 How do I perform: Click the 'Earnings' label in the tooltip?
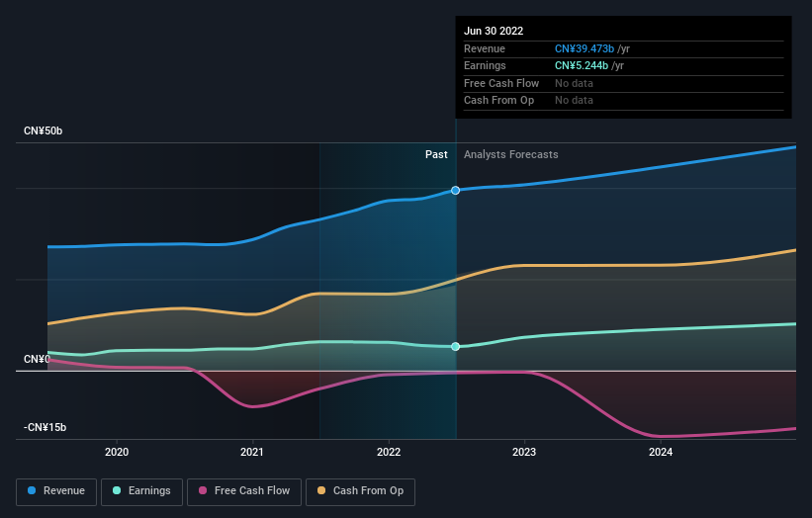point(485,65)
